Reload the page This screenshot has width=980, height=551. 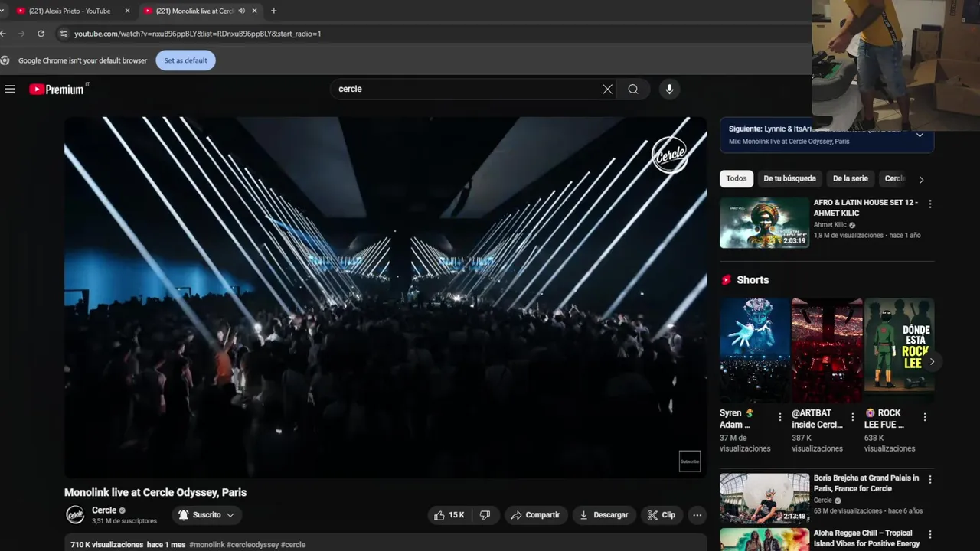point(41,34)
